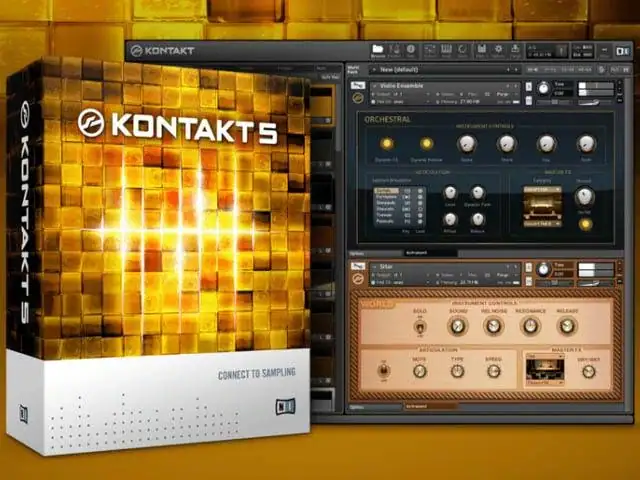Click the Minimize view icon in toolbar
This screenshot has height=480, width=640.
tap(604, 51)
